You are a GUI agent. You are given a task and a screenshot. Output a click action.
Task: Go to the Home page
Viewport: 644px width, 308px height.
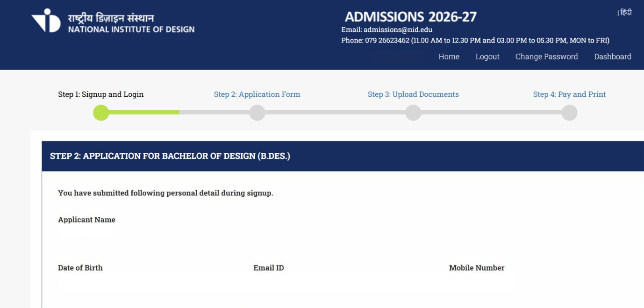point(449,57)
